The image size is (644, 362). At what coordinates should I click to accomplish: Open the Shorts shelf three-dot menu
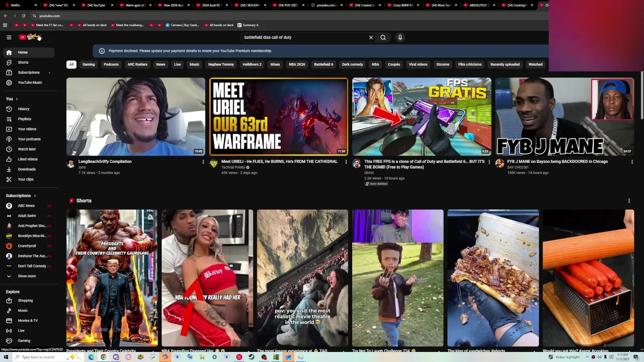coord(629,201)
